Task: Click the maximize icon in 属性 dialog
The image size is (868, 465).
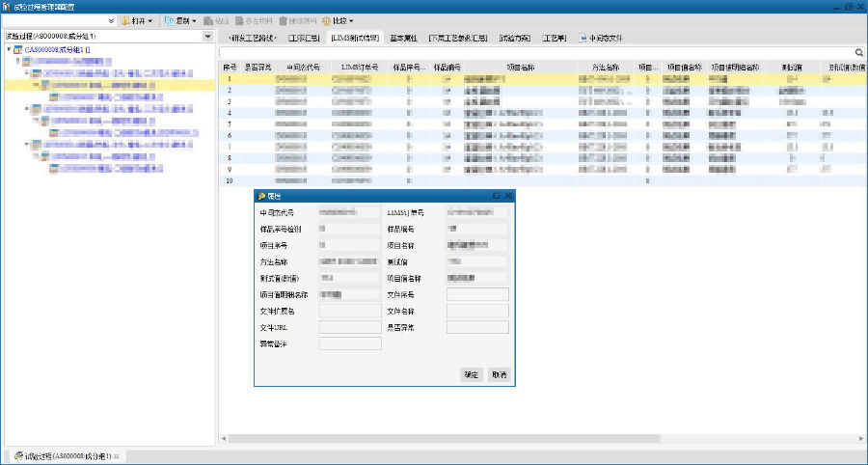Action: click(497, 196)
